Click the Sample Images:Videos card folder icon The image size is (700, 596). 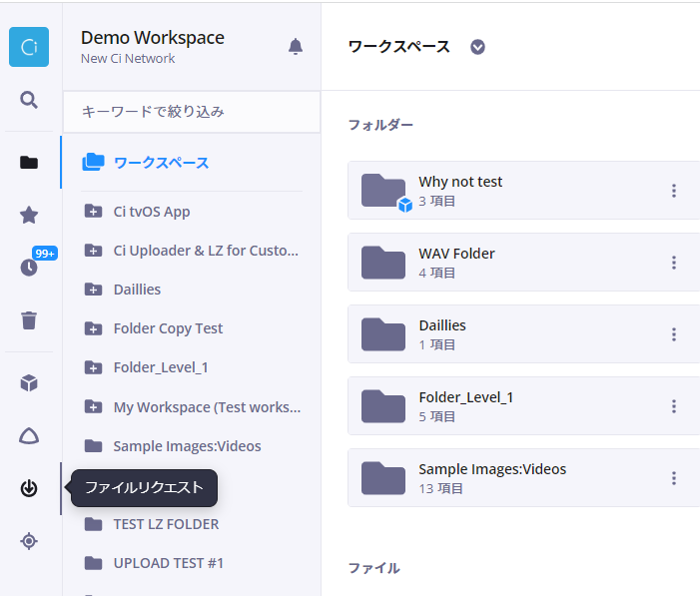click(383, 478)
